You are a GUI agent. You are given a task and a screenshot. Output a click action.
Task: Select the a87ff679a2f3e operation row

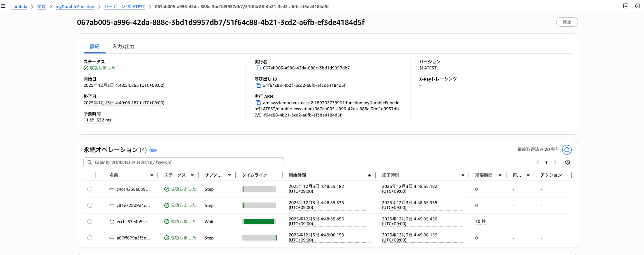coord(90,238)
